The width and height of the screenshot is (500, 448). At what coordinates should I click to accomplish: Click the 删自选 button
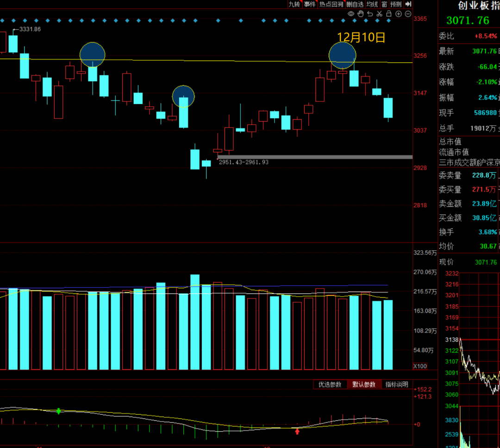pos(355,4)
